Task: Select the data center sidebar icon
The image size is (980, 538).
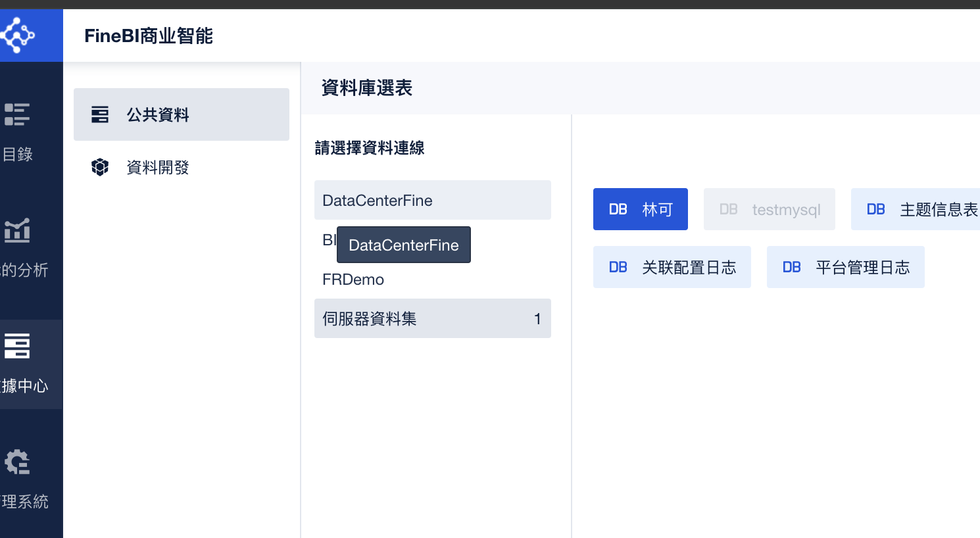Action: (17, 346)
